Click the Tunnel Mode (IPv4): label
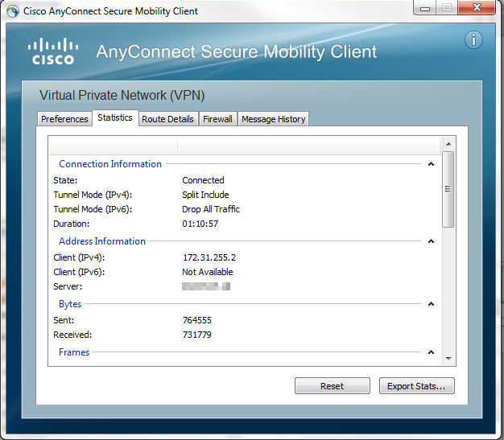The image size is (504, 440). coord(93,195)
